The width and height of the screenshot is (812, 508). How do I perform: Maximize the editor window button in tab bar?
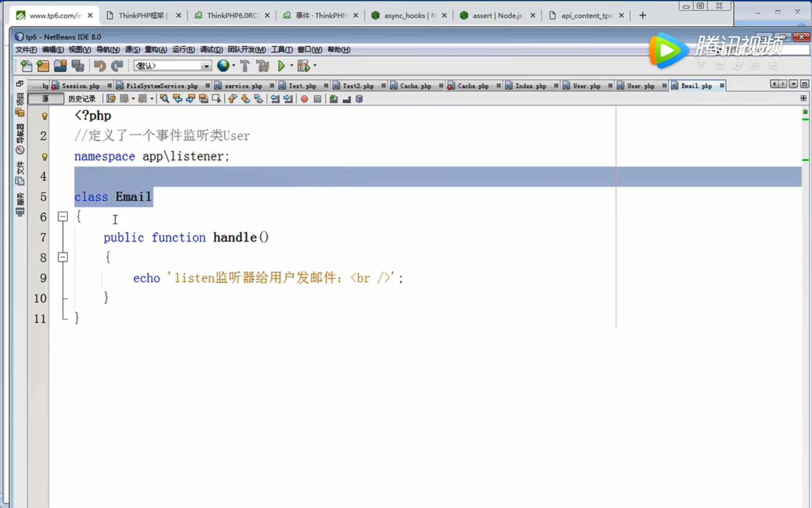804,84
